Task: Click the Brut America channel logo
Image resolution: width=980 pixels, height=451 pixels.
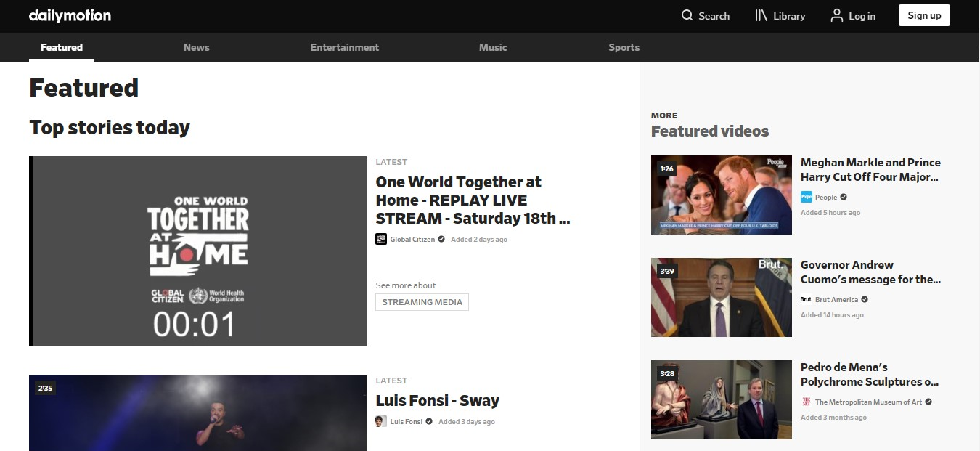Action: tap(807, 299)
